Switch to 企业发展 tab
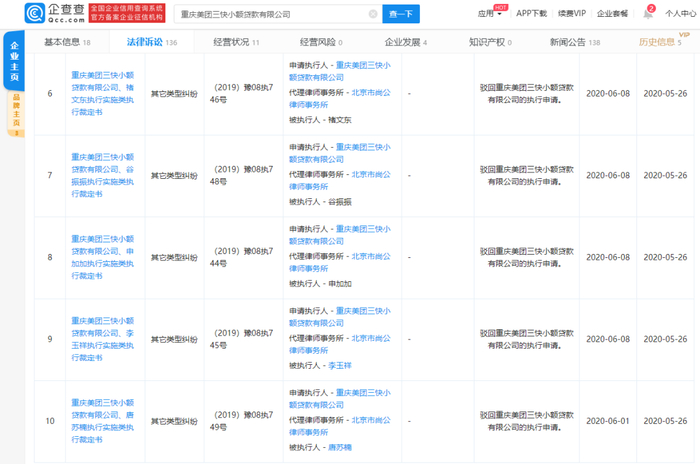This screenshot has width=700, height=464. click(x=406, y=42)
